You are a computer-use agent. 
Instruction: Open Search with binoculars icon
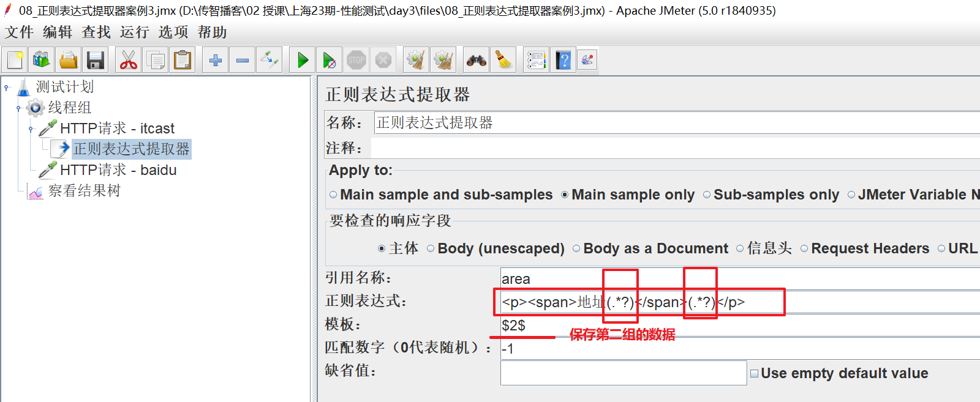click(477, 60)
